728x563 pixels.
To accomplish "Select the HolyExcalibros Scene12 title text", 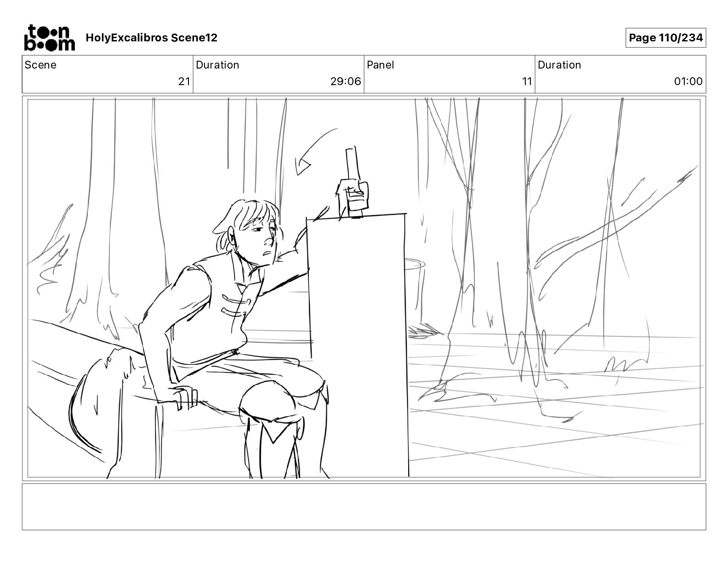I will pyautogui.click(x=151, y=38).
